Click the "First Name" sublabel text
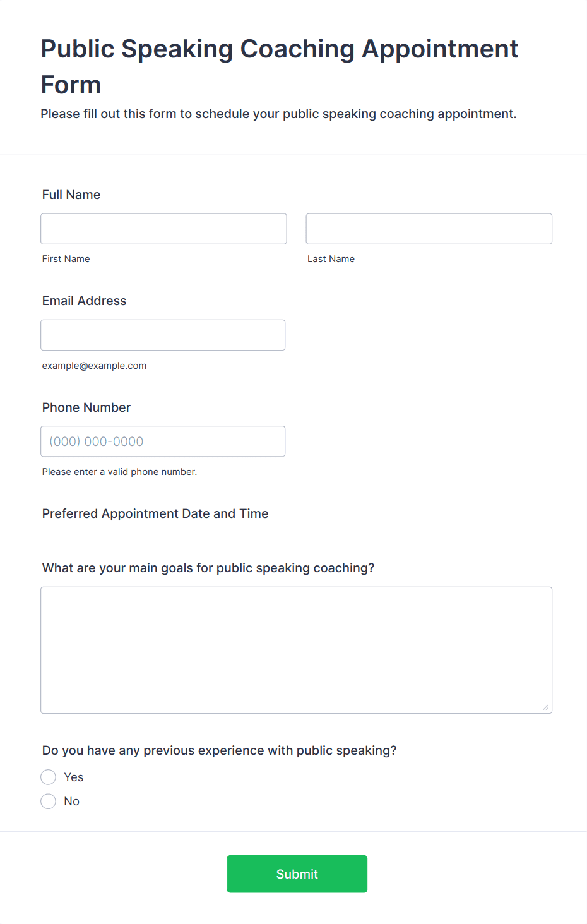Image resolution: width=587 pixels, height=924 pixels. (x=66, y=259)
